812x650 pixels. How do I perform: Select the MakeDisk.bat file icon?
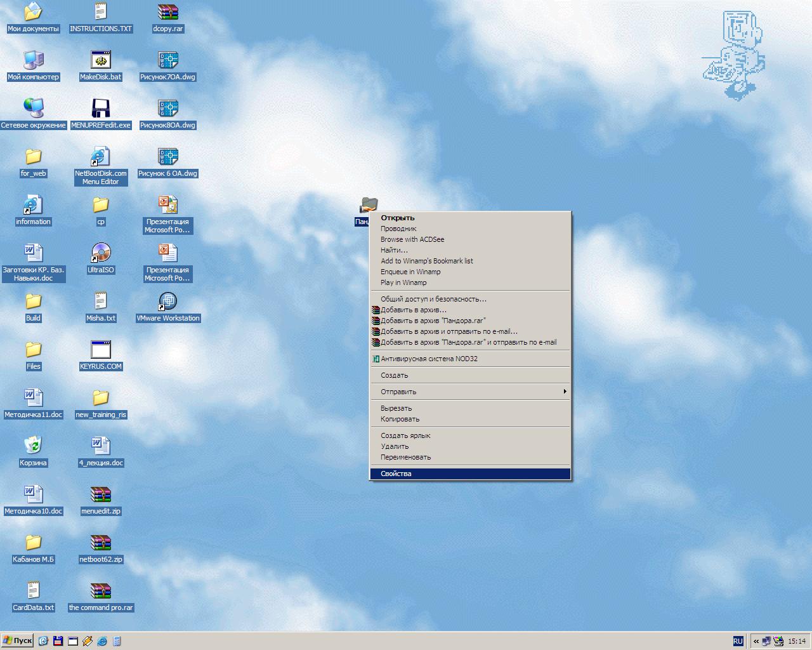tap(100, 60)
